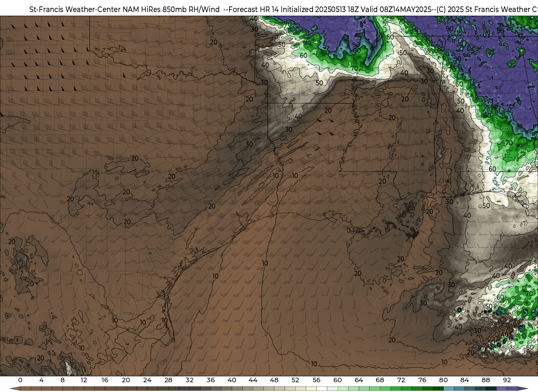
Task: Click the '72' label on the color scale
Action: pos(401,380)
